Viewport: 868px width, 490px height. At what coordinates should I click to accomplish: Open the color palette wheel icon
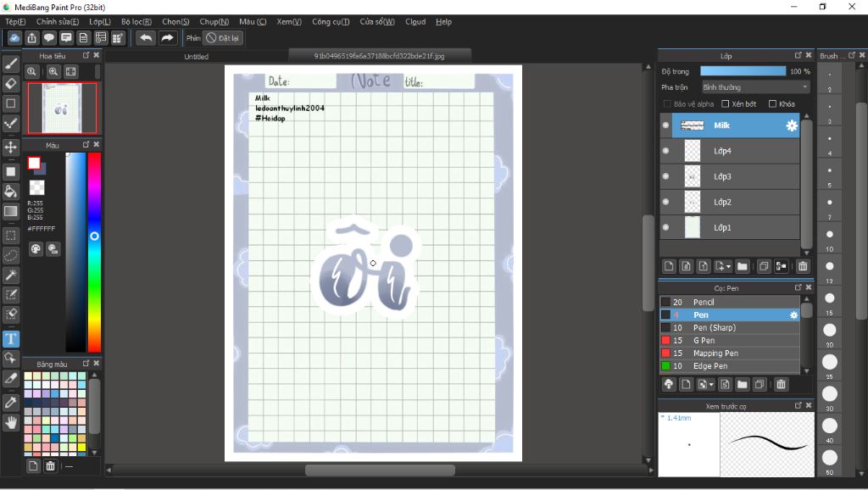click(36, 249)
